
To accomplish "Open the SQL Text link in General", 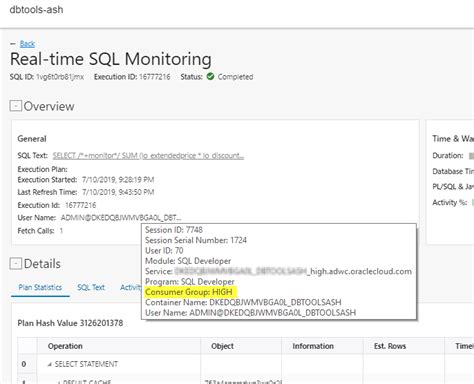I will pyautogui.click(x=148, y=156).
